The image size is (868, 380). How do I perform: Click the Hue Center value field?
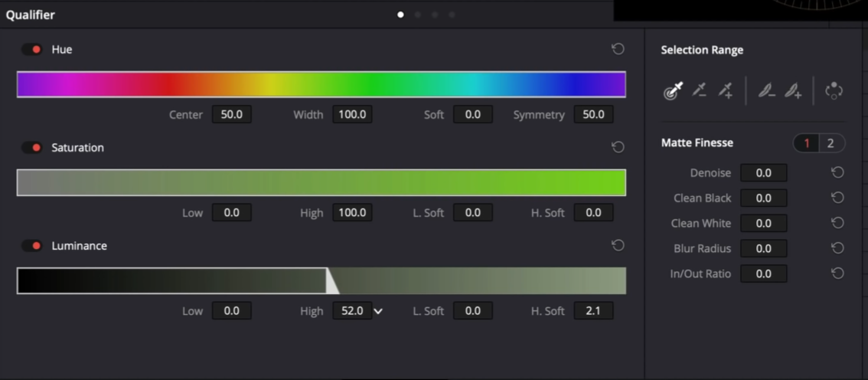pos(231,115)
